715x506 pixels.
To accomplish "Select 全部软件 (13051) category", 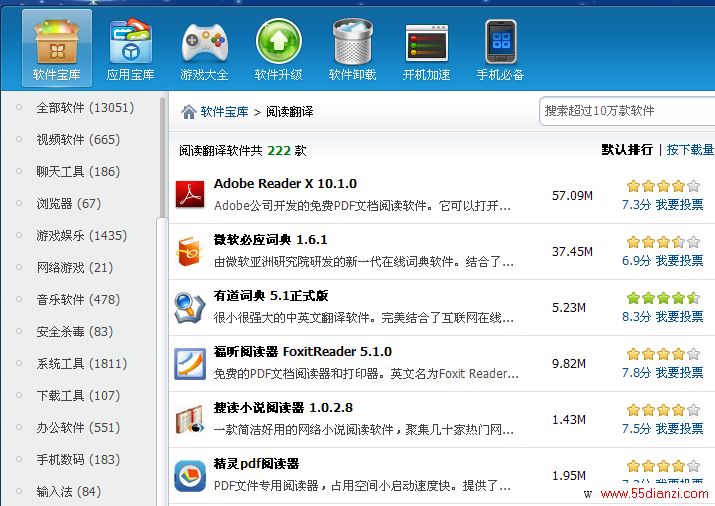I will (85, 108).
